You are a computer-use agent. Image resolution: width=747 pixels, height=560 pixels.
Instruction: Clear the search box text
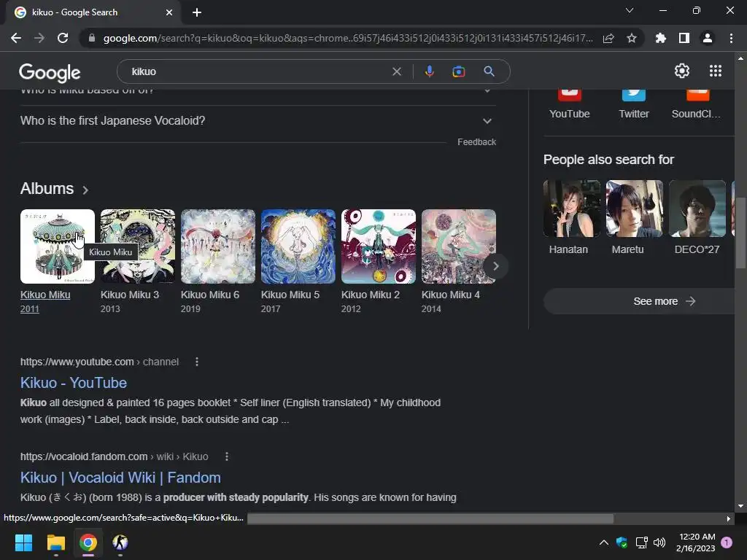396,71
